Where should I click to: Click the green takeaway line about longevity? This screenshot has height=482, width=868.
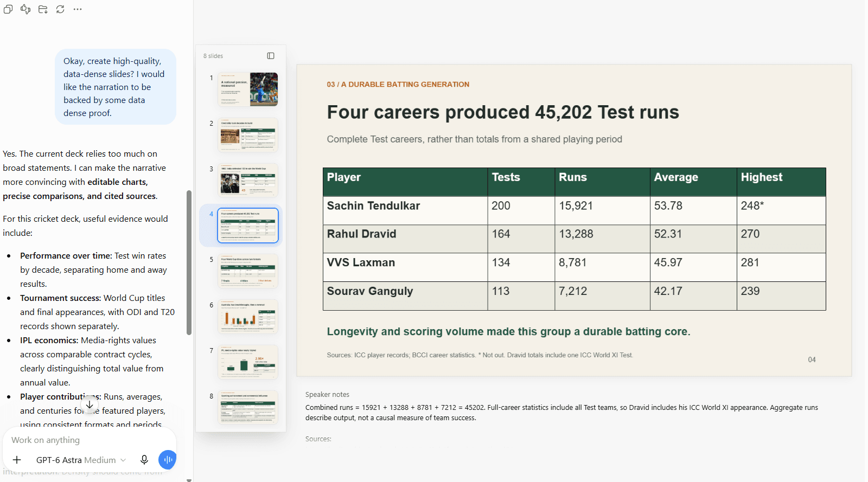point(508,332)
